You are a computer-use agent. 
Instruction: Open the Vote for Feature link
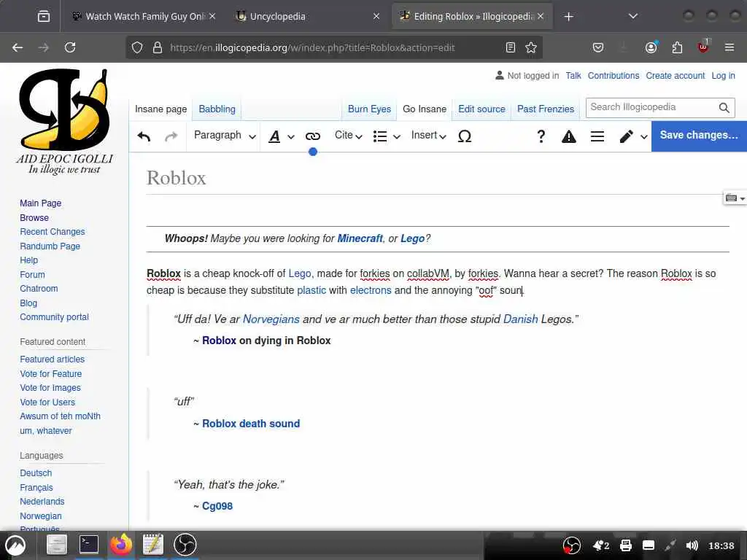pyautogui.click(x=51, y=374)
